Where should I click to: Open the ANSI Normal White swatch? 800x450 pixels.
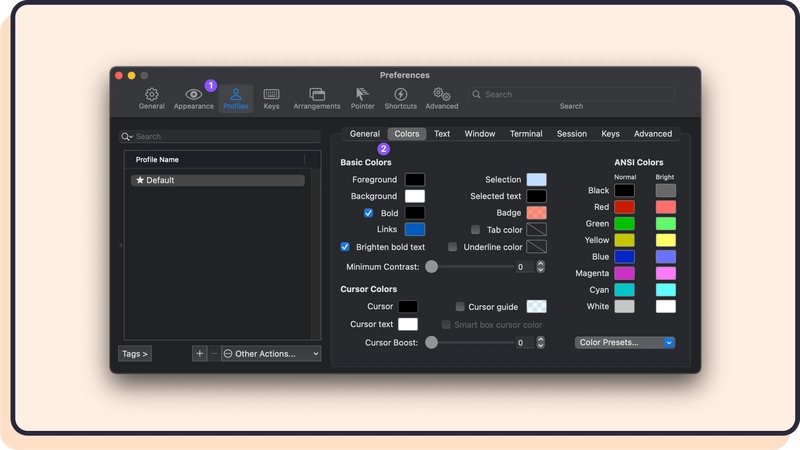pyautogui.click(x=624, y=306)
